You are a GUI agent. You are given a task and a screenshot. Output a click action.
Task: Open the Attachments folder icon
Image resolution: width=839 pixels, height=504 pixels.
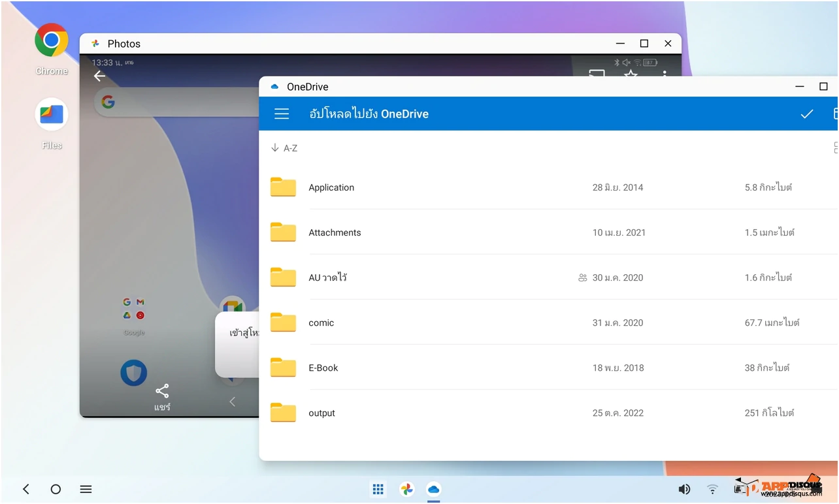point(283,232)
